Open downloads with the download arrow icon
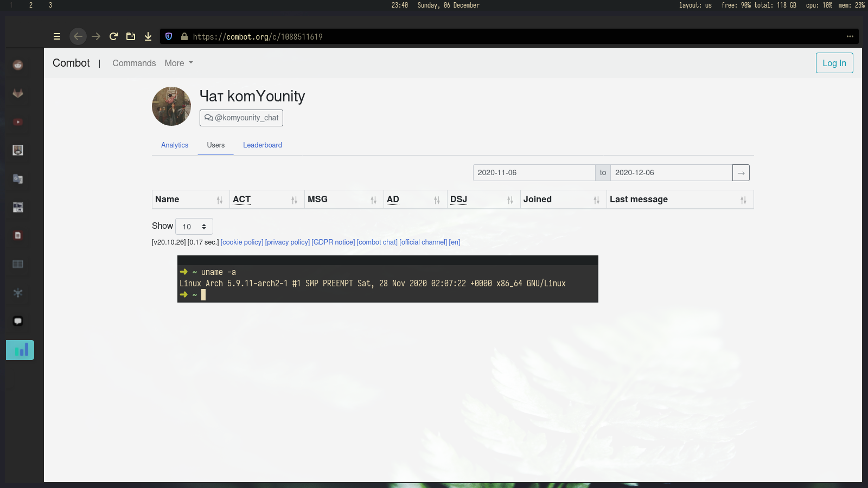The height and width of the screenshot is (488, 868). (x=148, y=36)
